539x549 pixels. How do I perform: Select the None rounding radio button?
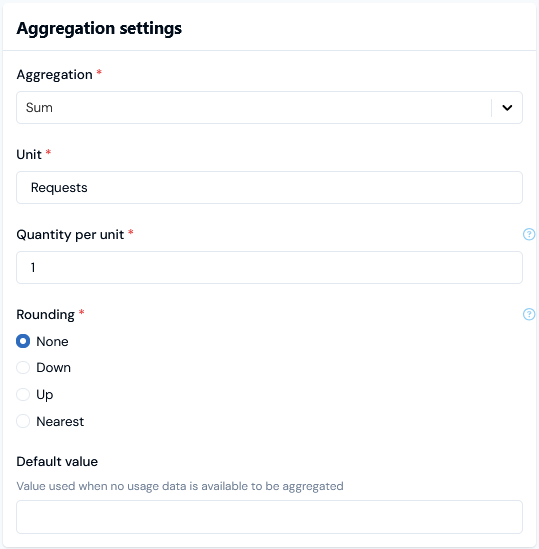[x=23, y=341]
